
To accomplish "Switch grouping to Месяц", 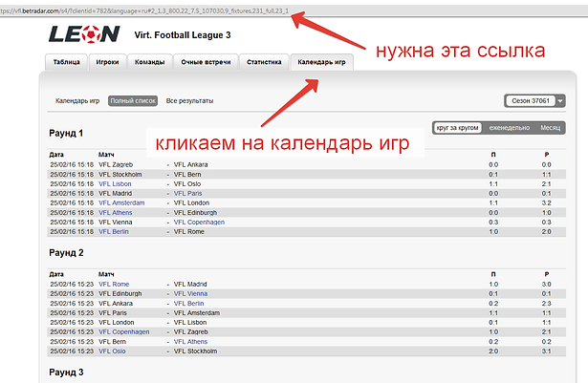I will coord(550,127).
